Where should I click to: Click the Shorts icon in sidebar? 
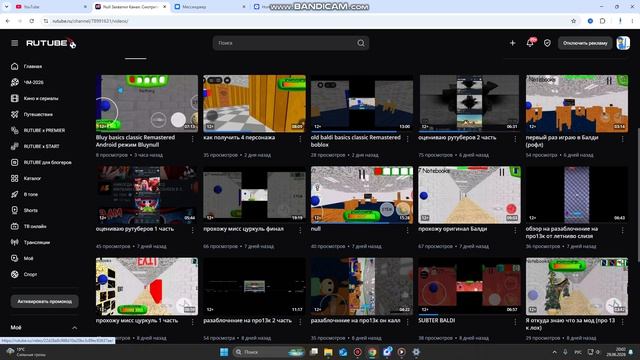click(x=15, y=210)
